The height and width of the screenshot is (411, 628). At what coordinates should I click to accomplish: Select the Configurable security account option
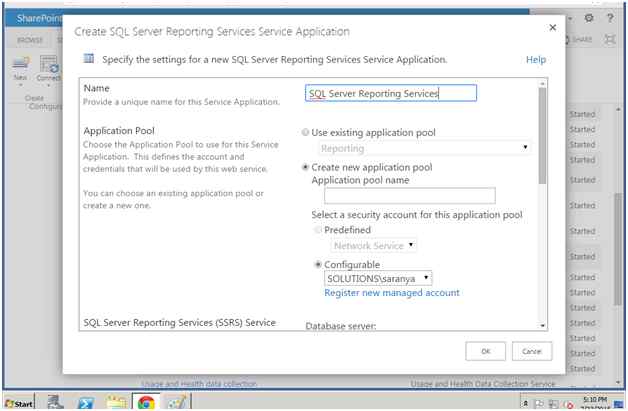pyautogui.click(x=318, y=264)
